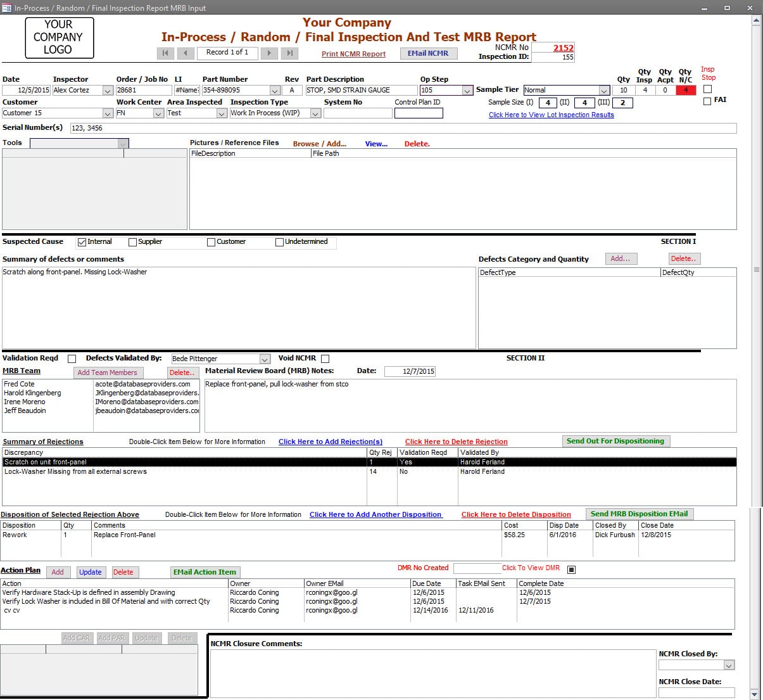The height and width of the screenshot is (700, 763).
Task: Open the Inspector dropdown
Action: [x=108, y=91]
